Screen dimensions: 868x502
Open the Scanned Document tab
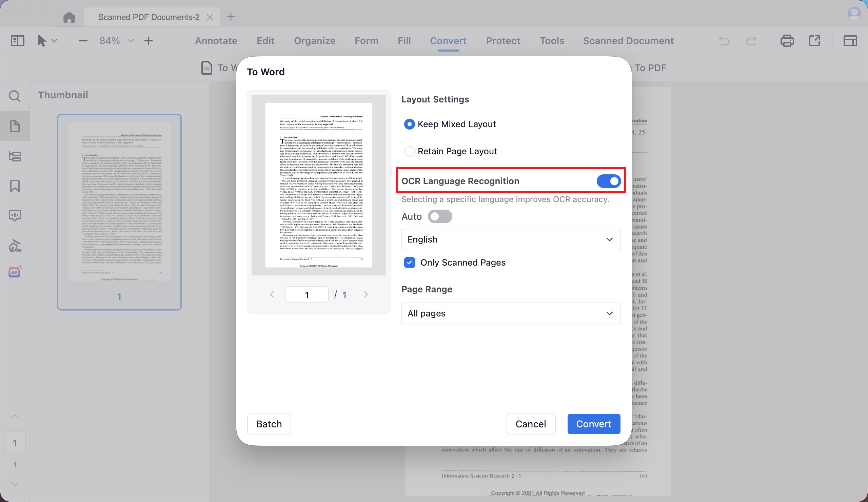(628, 41)
